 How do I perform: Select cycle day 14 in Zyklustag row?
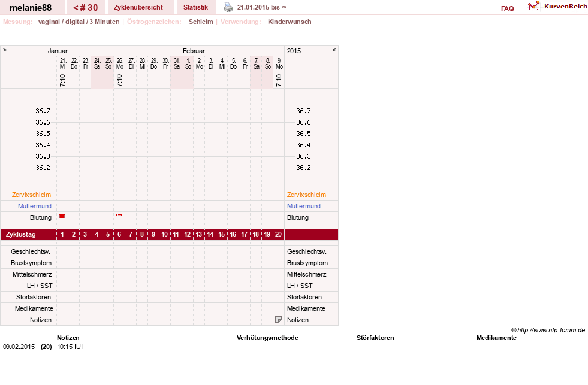click(210, 235)
